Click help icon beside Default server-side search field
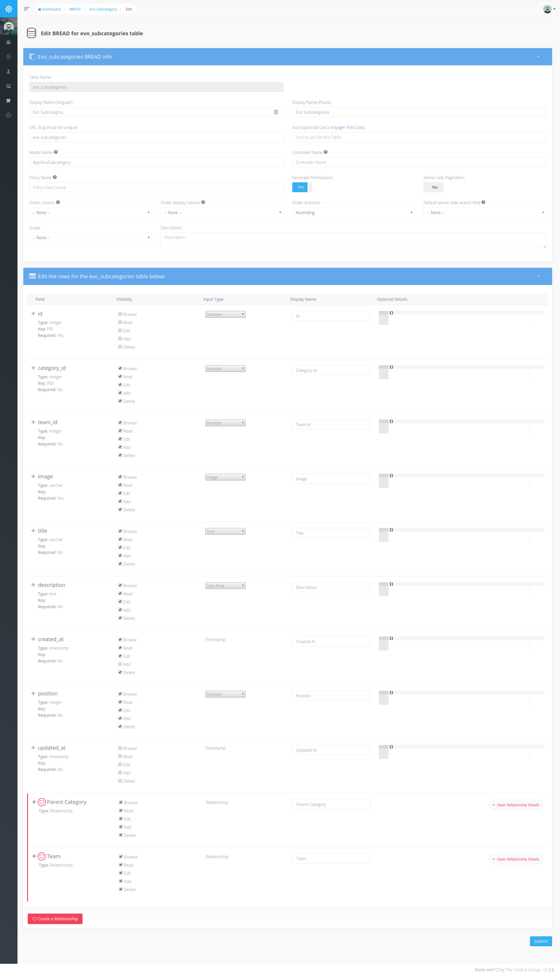The height and width of the screenshot is (976, 560). tap(483, 202)
